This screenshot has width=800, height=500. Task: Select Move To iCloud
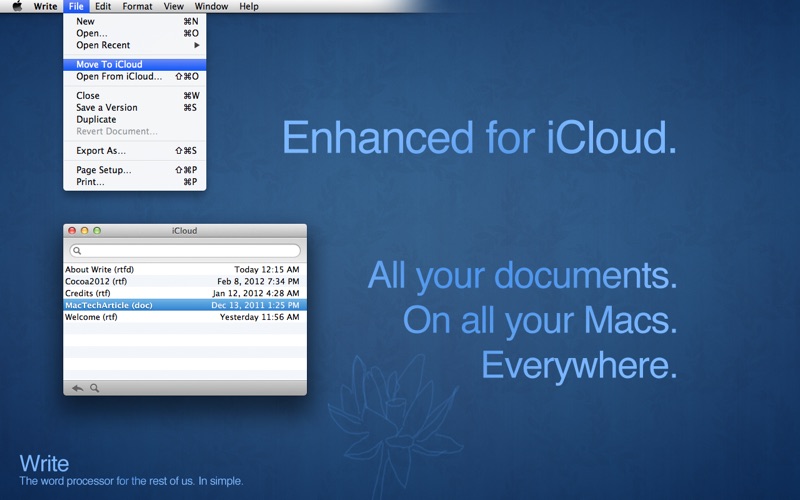tap(135, 64)
